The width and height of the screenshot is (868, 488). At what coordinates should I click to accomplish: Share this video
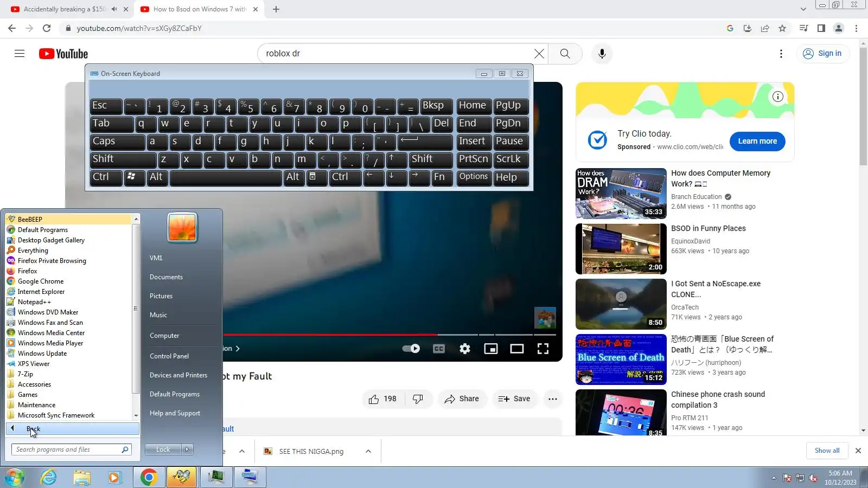pyautogui.click(x=462, y=399)
